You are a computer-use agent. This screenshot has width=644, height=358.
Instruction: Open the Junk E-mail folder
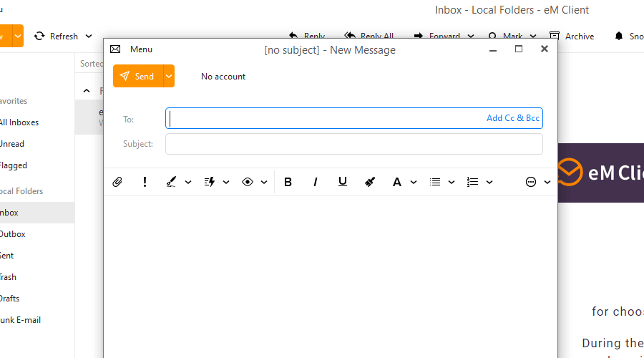pyautogui.click(x=21, y=320)
